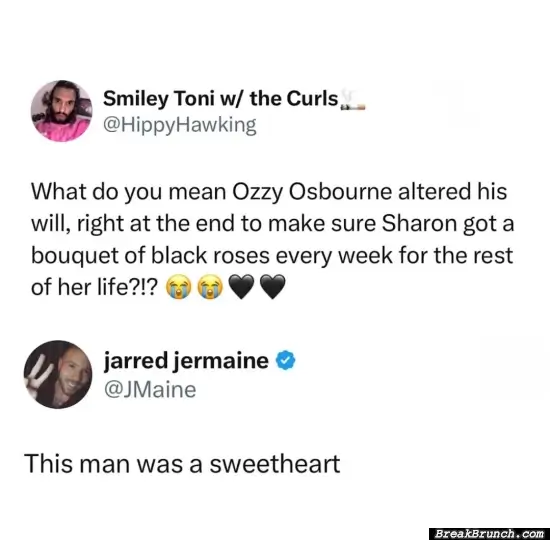Click the word Sharon in the tweet

(x=419, y=224)
